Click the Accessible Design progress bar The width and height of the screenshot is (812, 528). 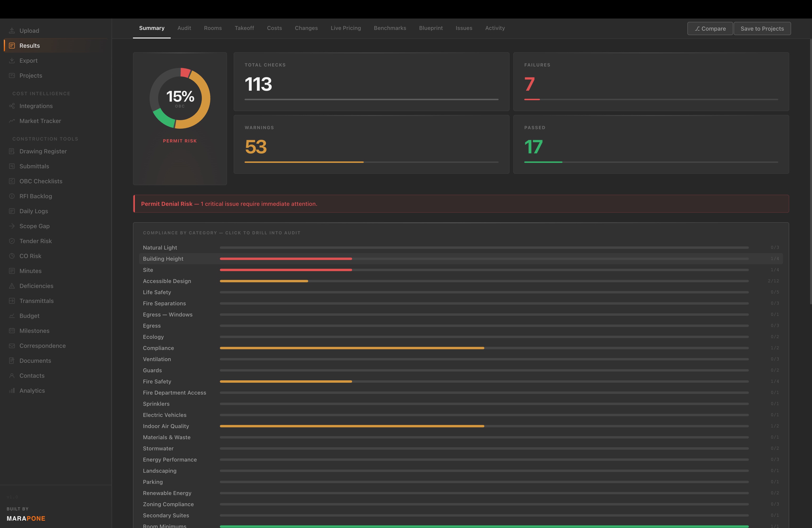tap(484, 281)
